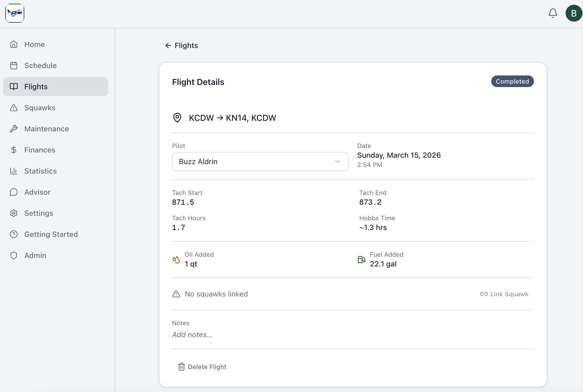The image size is (583, 392).
Task: Click the fuel pump icon
Action: 361,260
